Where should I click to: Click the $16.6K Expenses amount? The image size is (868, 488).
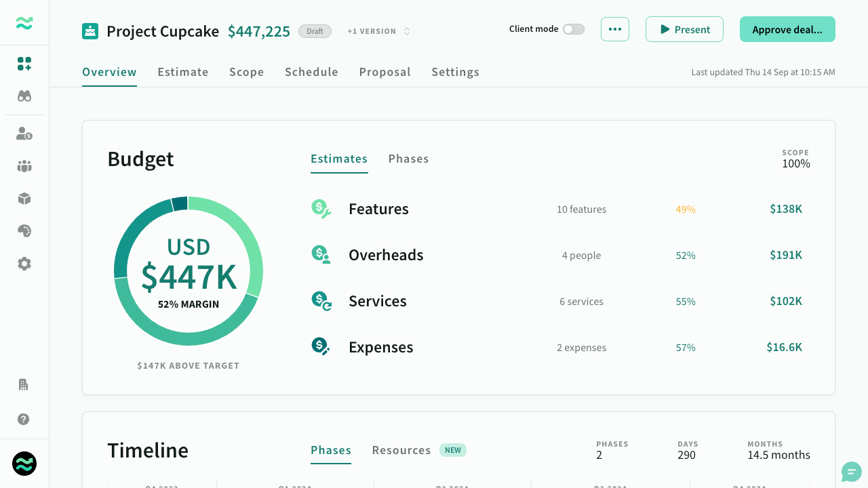(785, 347)
